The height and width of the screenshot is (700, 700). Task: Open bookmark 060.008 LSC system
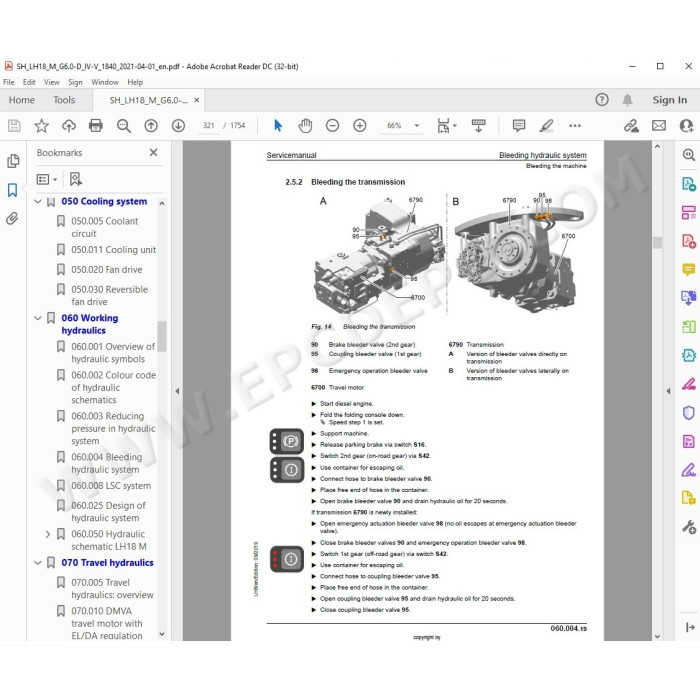(111, 486)
